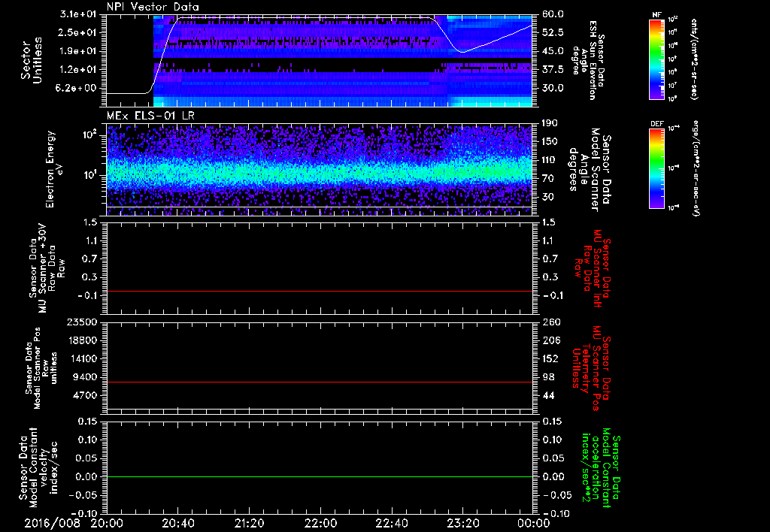Select the "MEx ELS-01 LR" panel title
770x532 pixels.
point(150,116)
